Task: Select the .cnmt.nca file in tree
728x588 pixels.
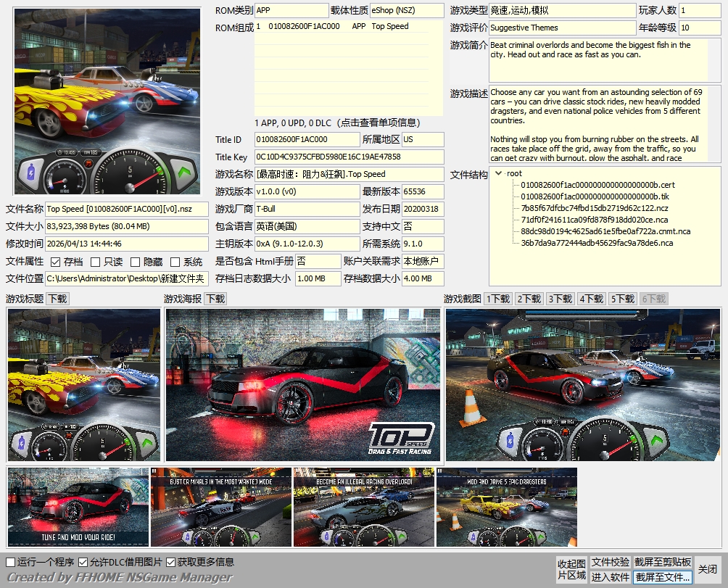Action: coord(605,231)
